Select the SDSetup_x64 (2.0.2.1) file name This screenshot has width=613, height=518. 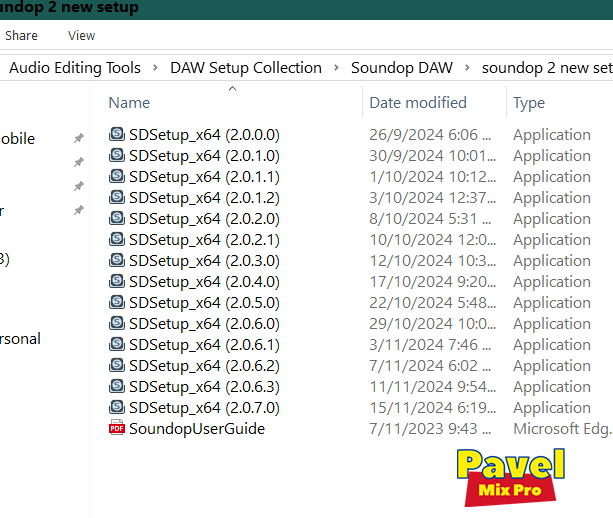[x=204, y=240]
